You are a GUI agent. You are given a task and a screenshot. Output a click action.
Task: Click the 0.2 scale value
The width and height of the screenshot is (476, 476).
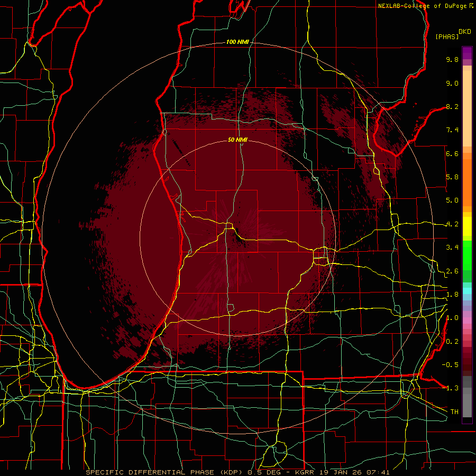click(x=452, y=342)
